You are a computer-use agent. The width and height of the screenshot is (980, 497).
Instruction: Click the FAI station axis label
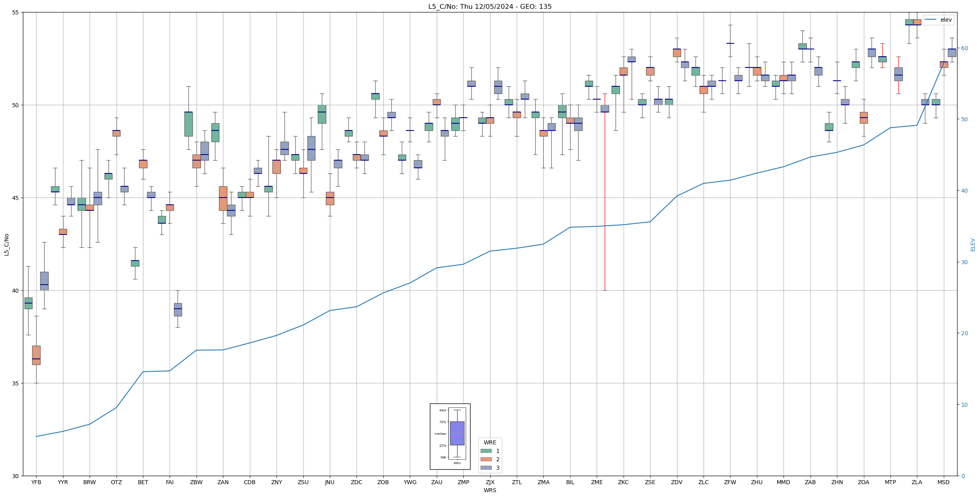pyautogui.click(x=170, y=482)
